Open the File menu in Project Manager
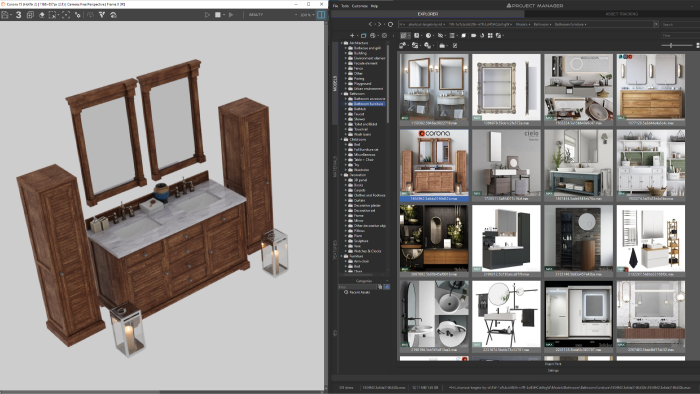The height and width of the screenshot is (394, 700). 335,6
